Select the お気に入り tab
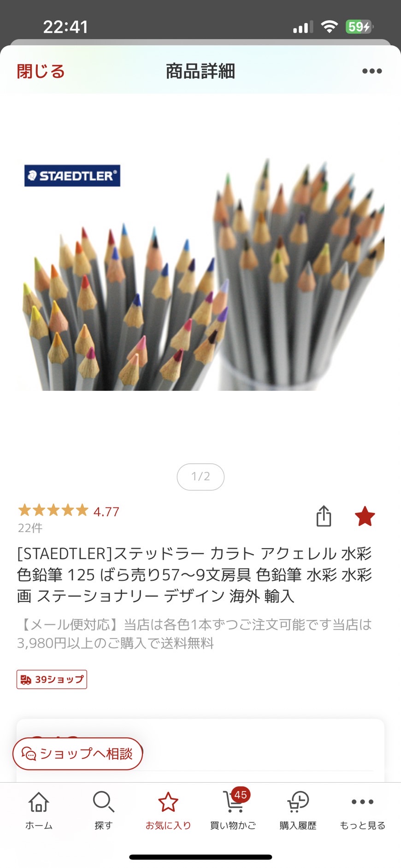This screenshot has width=401, height=868. pos(168,811)
